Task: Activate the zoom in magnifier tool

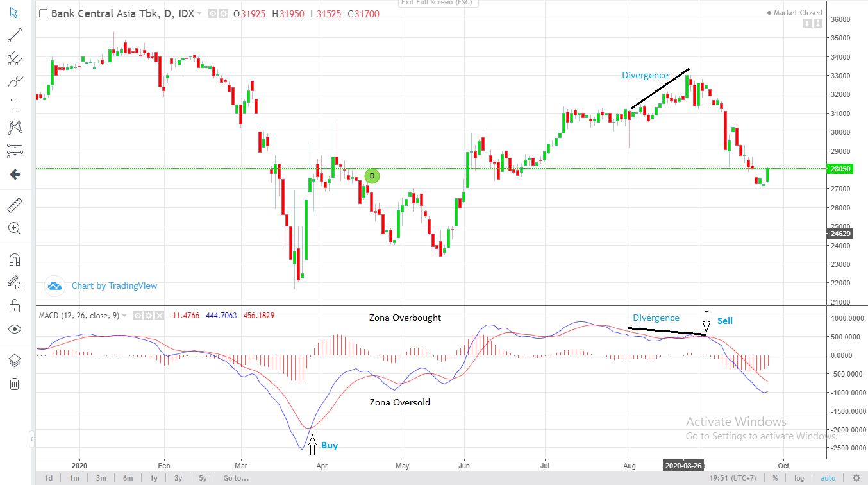Action: (x=15, y=228)
